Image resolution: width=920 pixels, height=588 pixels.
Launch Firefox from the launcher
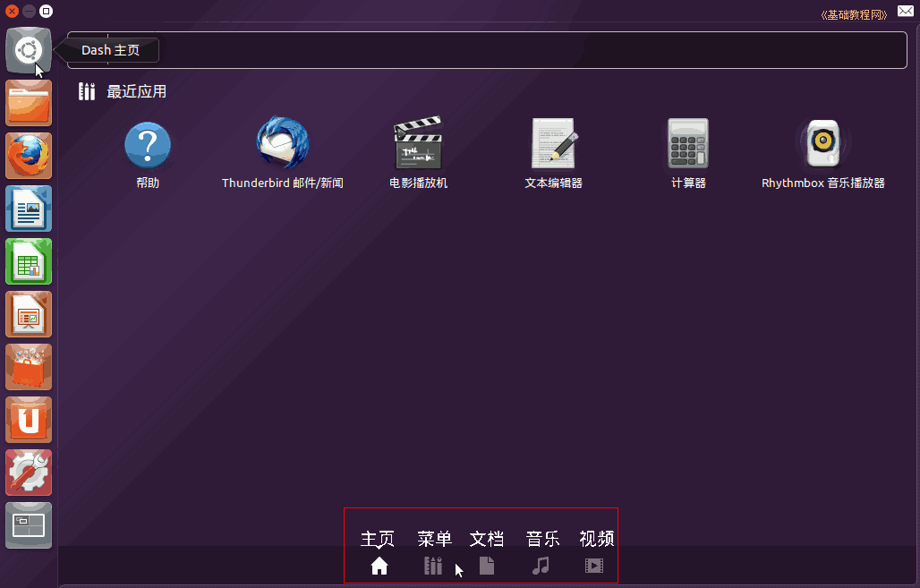click(x=29, y=156)
